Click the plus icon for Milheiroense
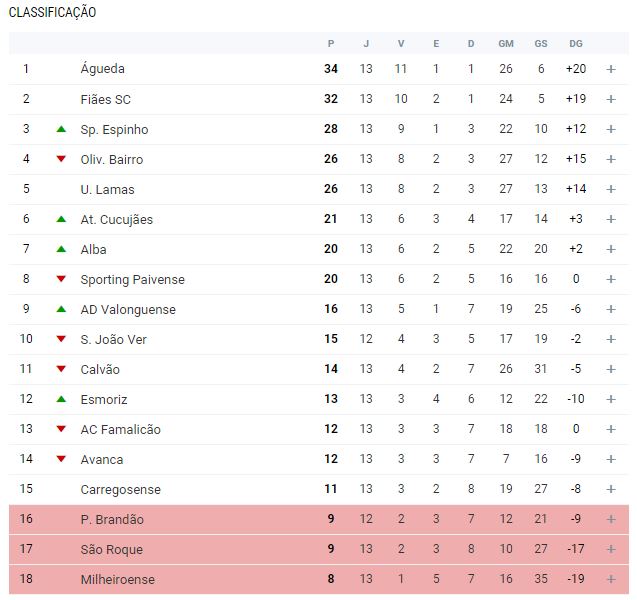This screenshot has width=637, height=600. 610,579
